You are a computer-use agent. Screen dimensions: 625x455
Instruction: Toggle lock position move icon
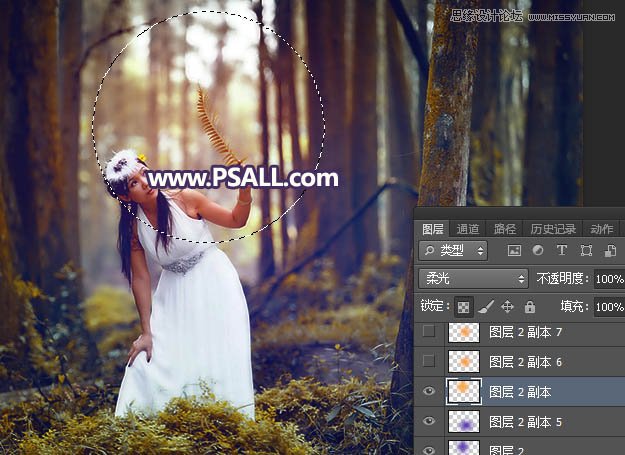[x=507, y=307]
